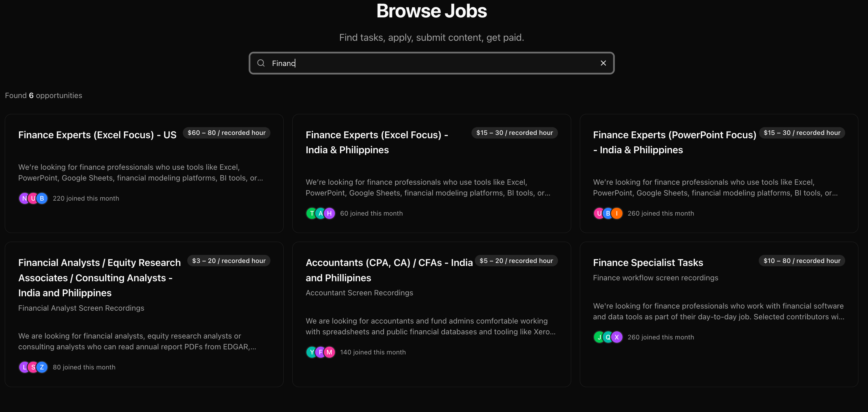Click the 'Found 6 opportunities' text
Viewport: 868px width, 412px height.
[x=44, y=96]
